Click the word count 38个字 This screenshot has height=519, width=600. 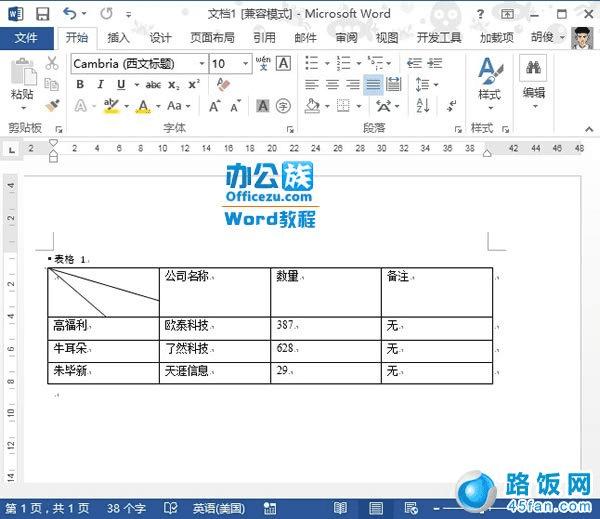coord(126,508)
